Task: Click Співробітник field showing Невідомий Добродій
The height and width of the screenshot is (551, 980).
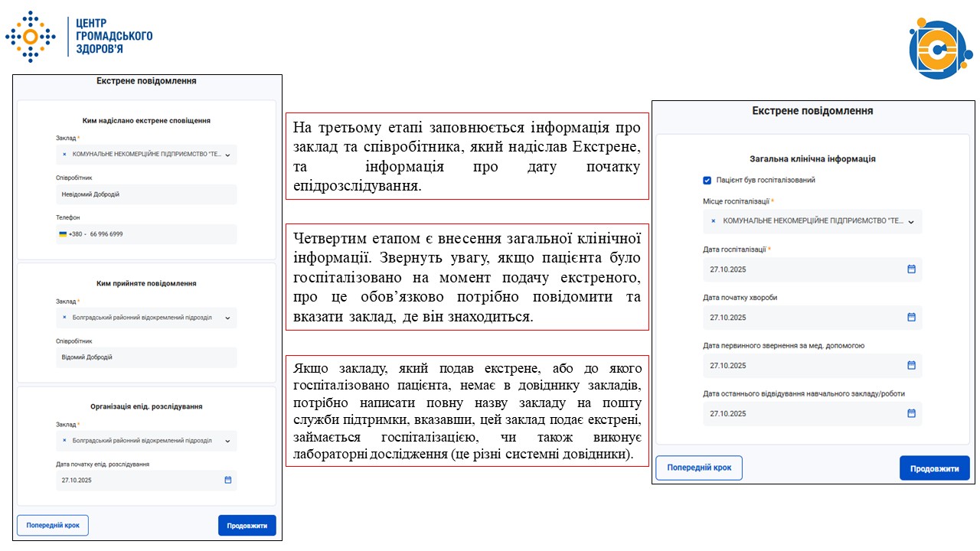Action: 145,194
